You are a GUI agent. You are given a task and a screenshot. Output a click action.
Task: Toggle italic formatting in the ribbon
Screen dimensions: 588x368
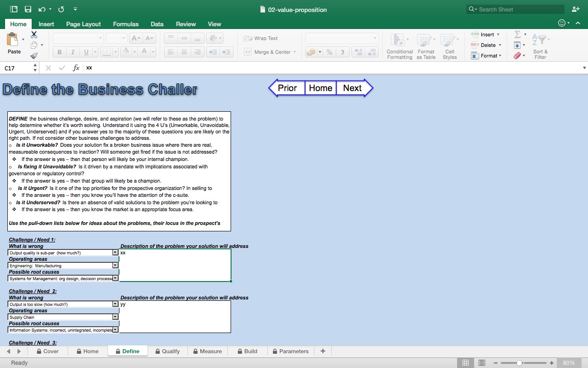[73, 52]
